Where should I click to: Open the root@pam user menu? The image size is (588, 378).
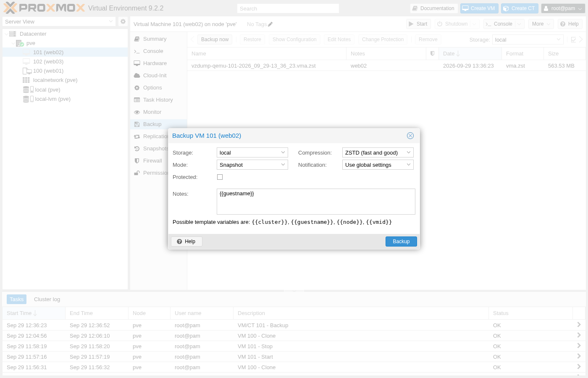tap(563, 8)
